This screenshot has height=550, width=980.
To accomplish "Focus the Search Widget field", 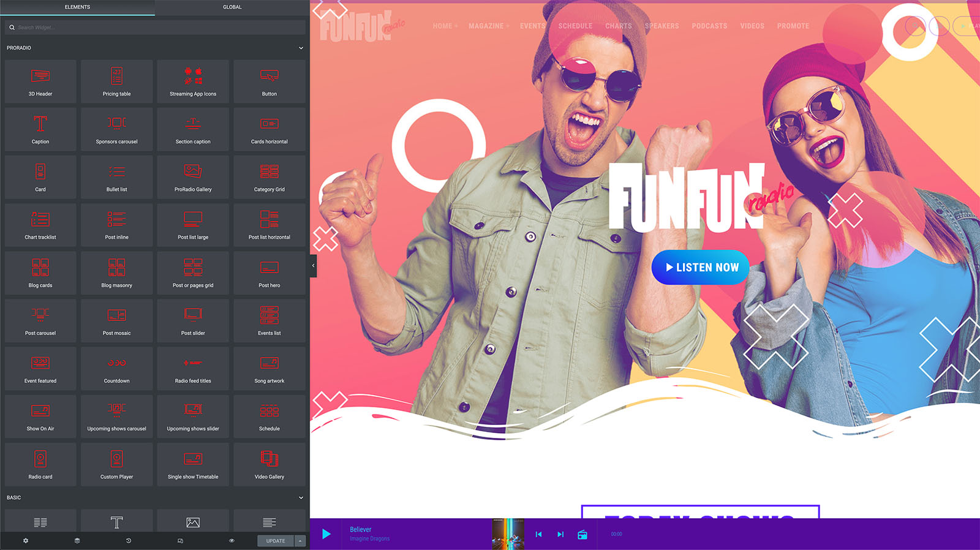I will tap(156, 28).
